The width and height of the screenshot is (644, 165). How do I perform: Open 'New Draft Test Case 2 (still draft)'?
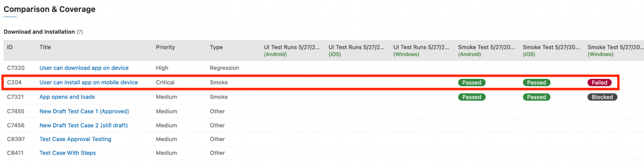[83, 125]
